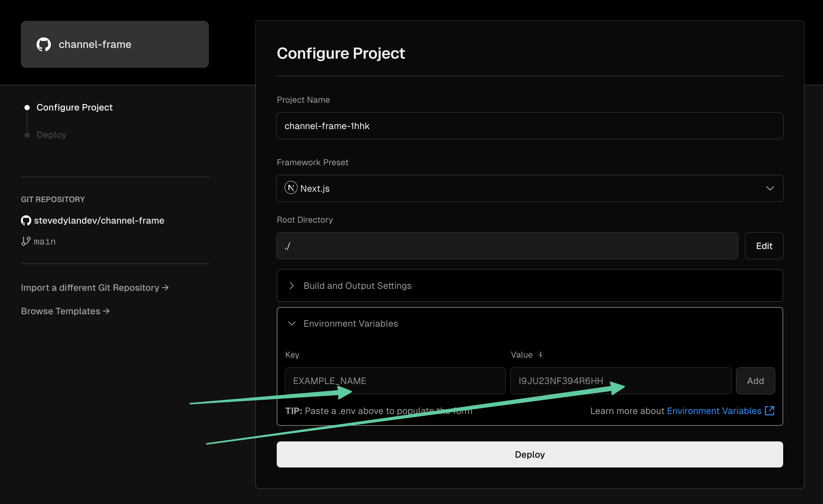Click the Deploy button to start deployment
The width and height of the screenshot is (823, 504).
coord(530,454)
